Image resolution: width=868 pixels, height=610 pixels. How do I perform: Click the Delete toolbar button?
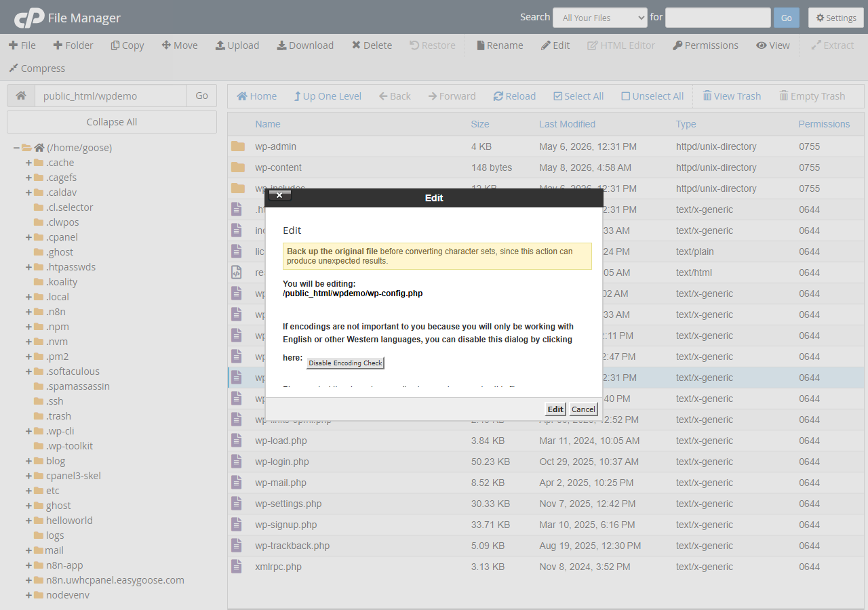point(372,45)
